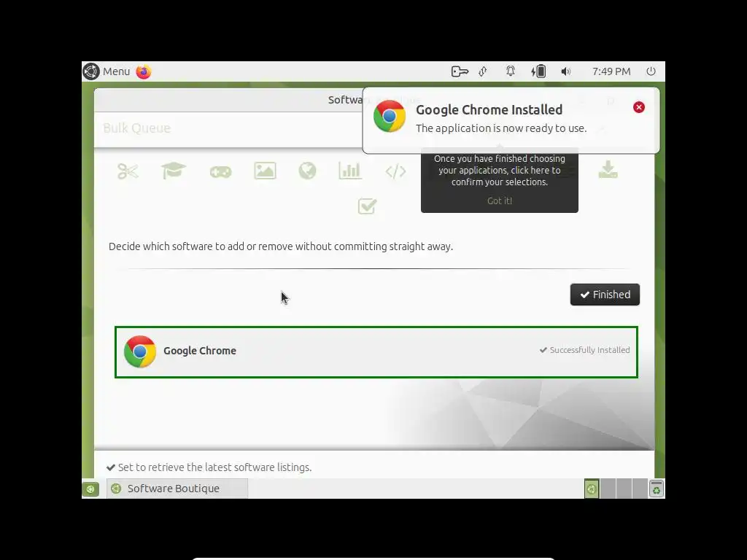The height and width of the screenshot is (560, 747).
Task: Switch to the first active workspace
Action: pos(592,489)
